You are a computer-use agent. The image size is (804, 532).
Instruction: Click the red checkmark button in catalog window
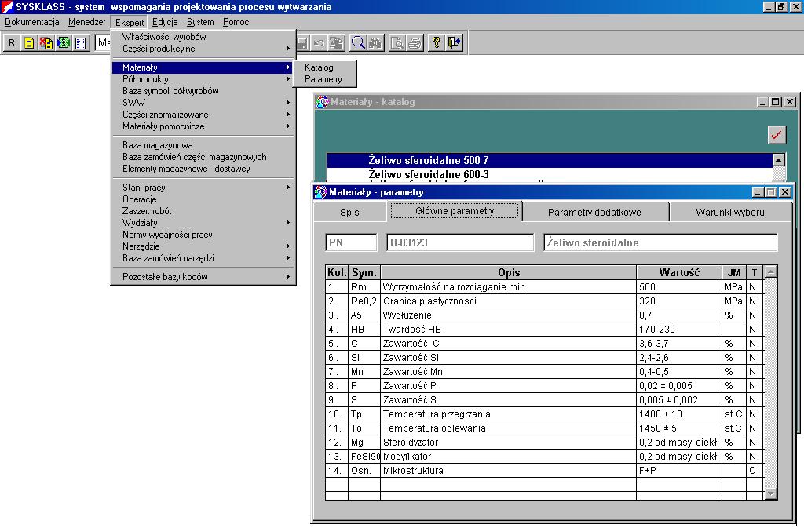coord(777,135)
